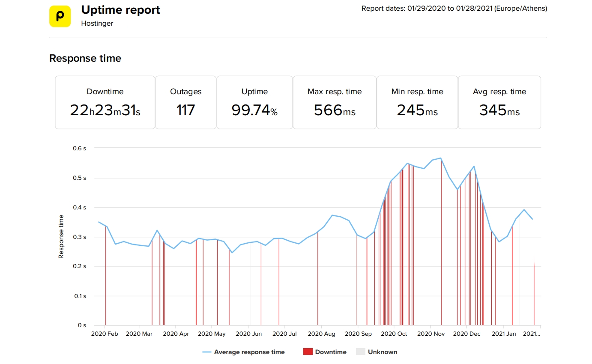Click the Min resp. time 245ms card

pos(417,102)
